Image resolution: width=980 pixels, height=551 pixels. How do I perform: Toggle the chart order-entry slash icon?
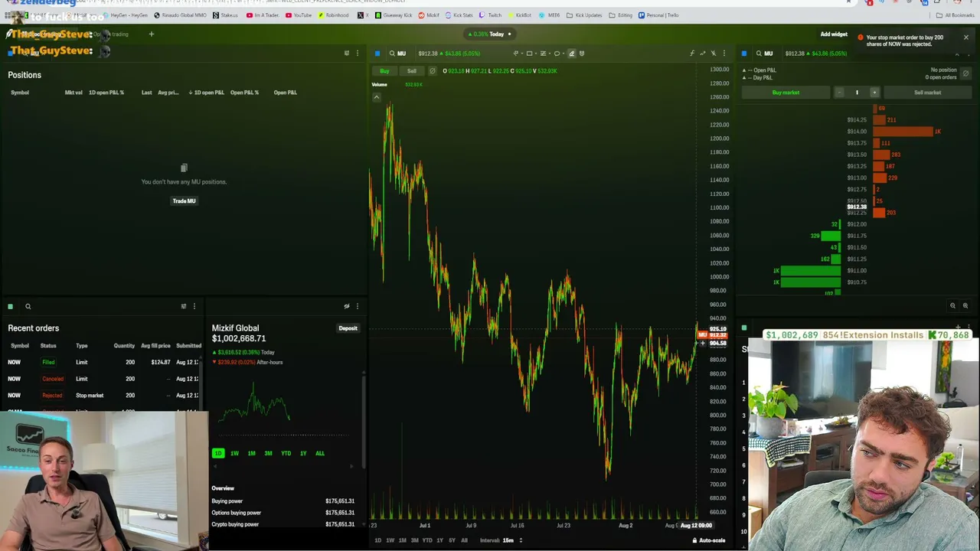433,71
